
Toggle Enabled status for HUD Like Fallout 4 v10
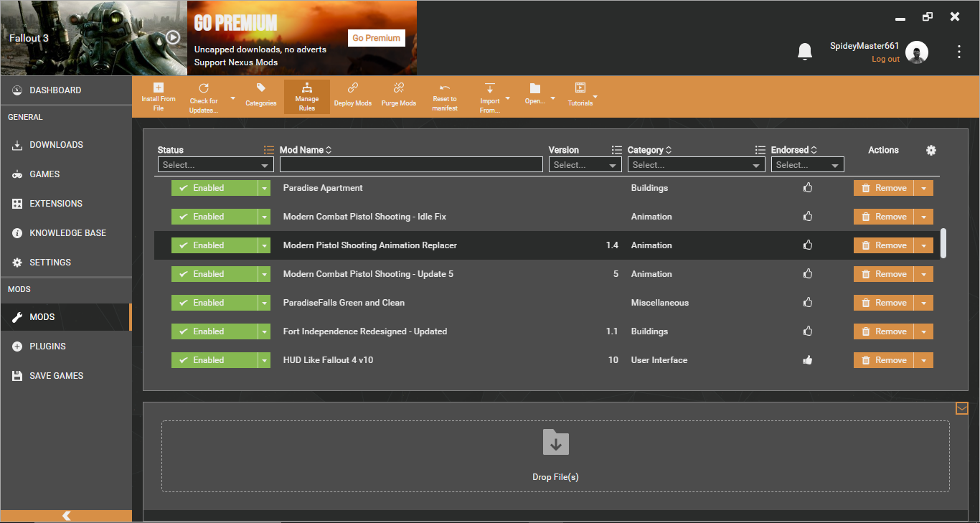[x=215, y=360]
